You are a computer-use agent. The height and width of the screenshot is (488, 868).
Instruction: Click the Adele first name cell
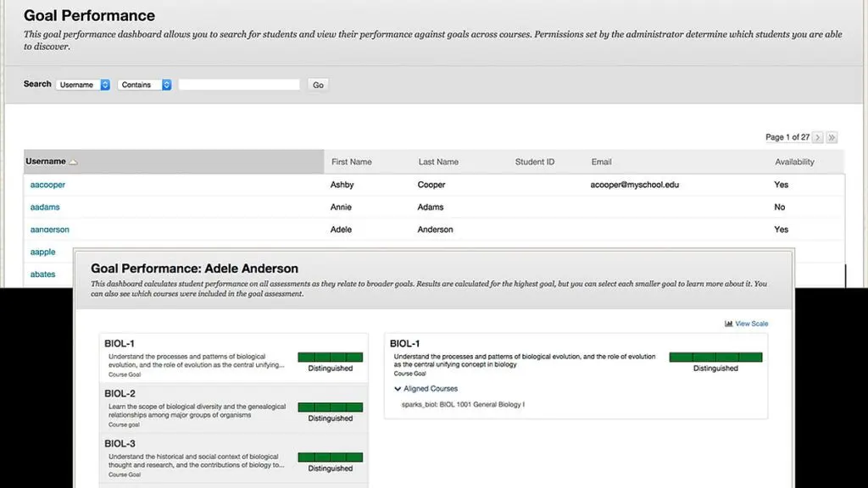point(341,230)
